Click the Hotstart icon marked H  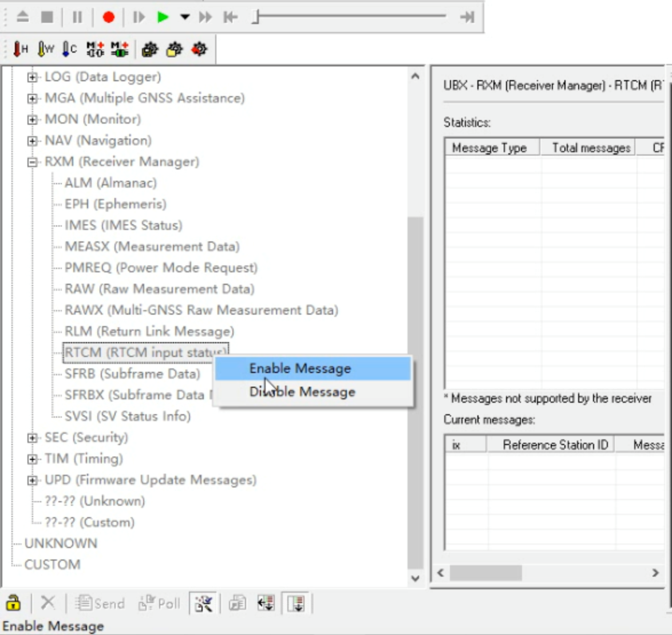point(20,50)
